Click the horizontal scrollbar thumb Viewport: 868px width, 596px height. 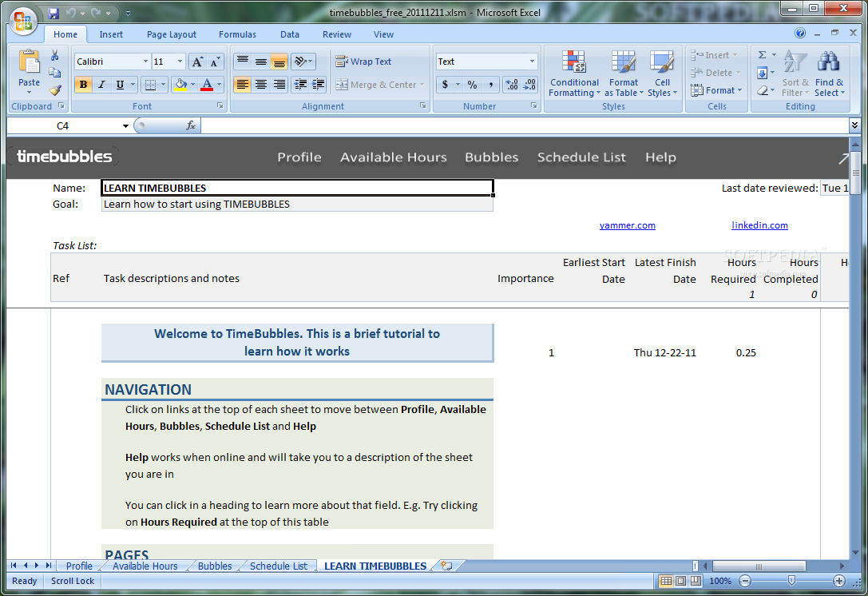pos(759,566)
